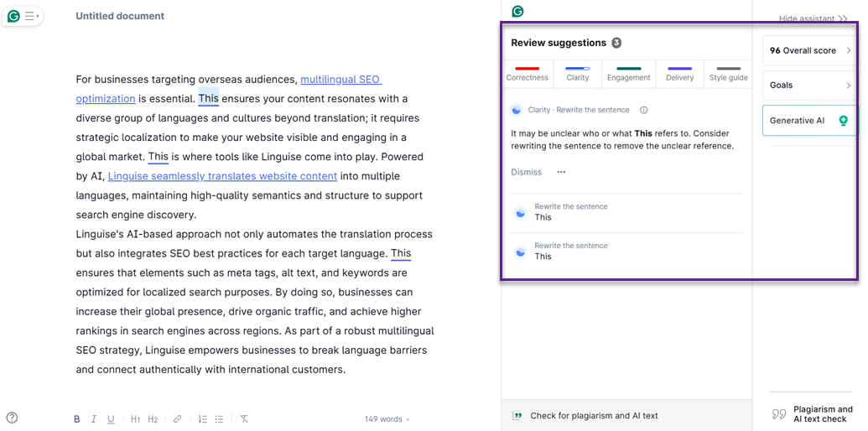Clear text formatting
Screen dimensions: 868x431
pyautogui.click(x=244, y=418)
